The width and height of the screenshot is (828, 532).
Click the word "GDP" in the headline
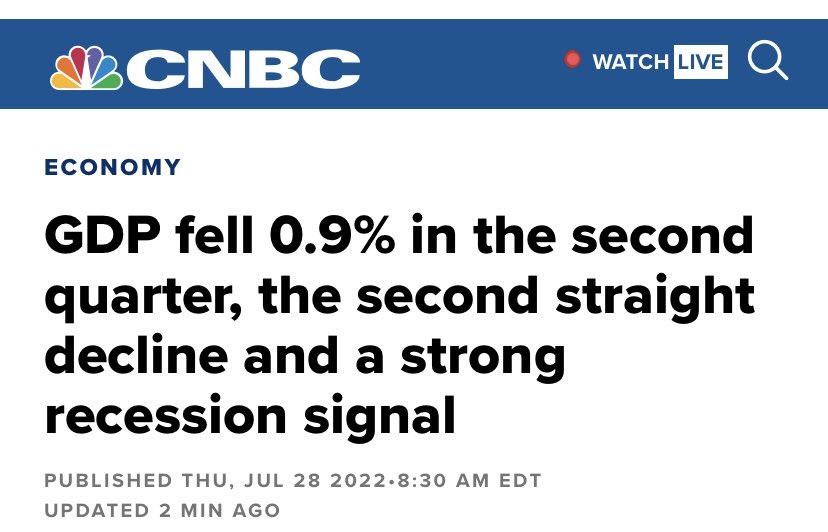[x=102, y=236]
